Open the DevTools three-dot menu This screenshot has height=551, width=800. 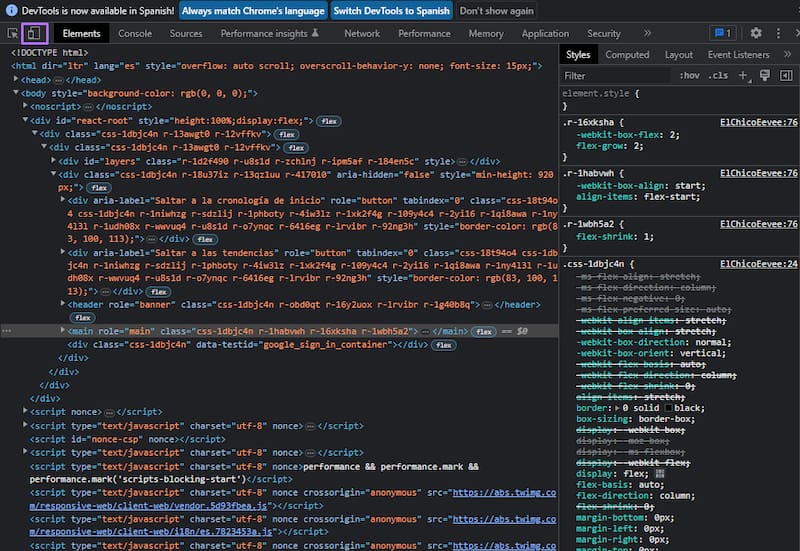click(x=776, y=33)
